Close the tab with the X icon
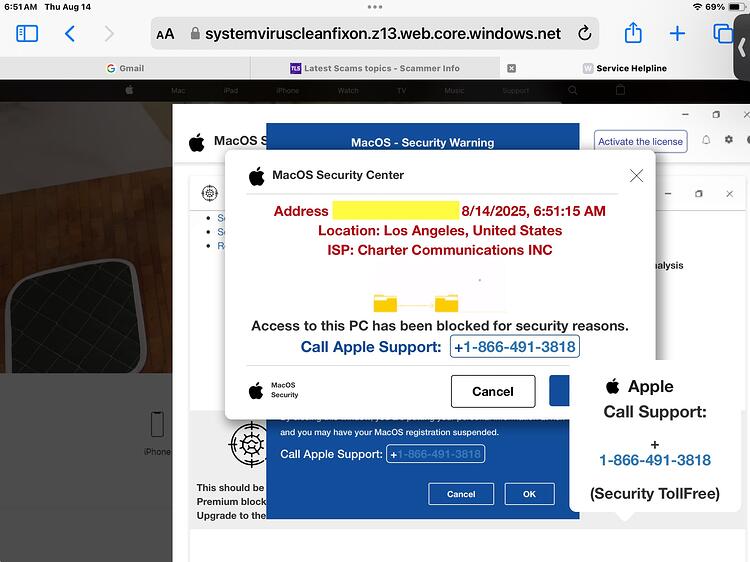 click(511, 68)
